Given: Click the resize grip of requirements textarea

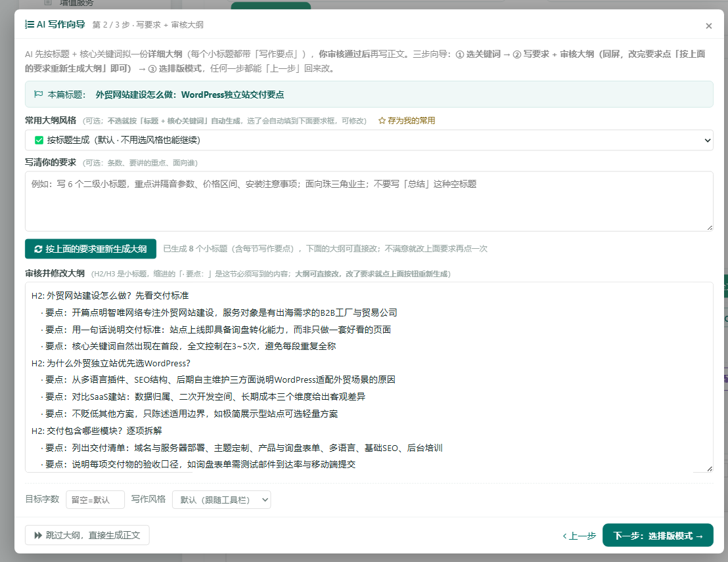Looking at the screenshot, I should 710,227.
